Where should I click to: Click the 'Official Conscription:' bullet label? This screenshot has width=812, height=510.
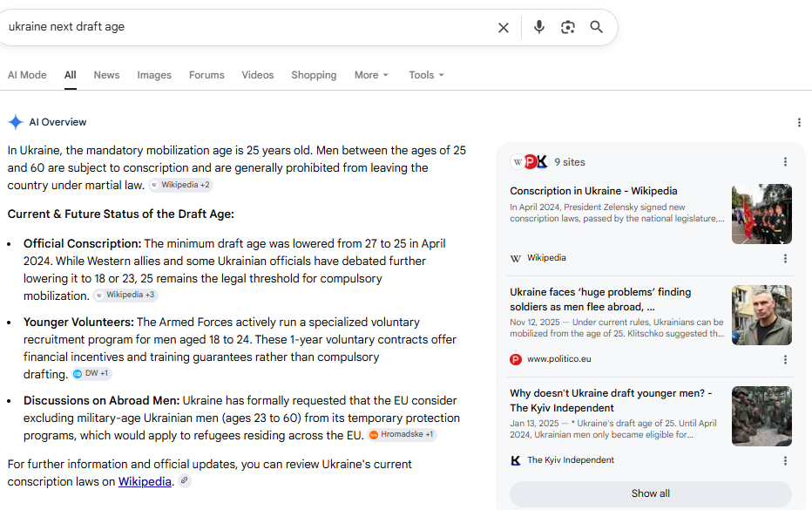coord(83,243)
